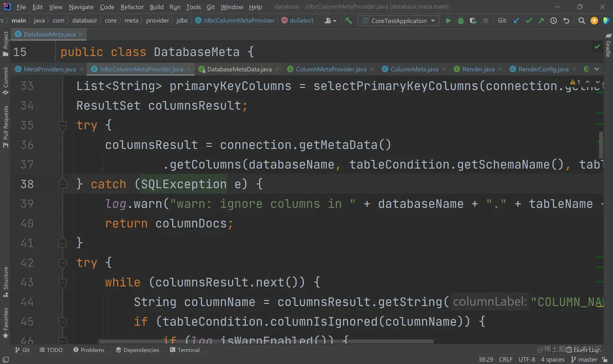
Task: Open CRLF line separator selector
Action: [506, 360]
